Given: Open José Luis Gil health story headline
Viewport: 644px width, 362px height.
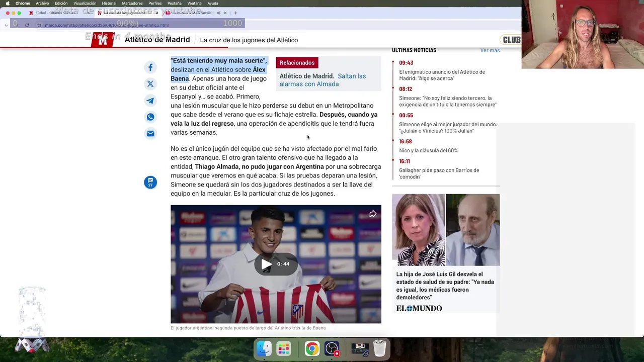Looking at the screenshot, I should pyautogui.click(x=445, y=286).
